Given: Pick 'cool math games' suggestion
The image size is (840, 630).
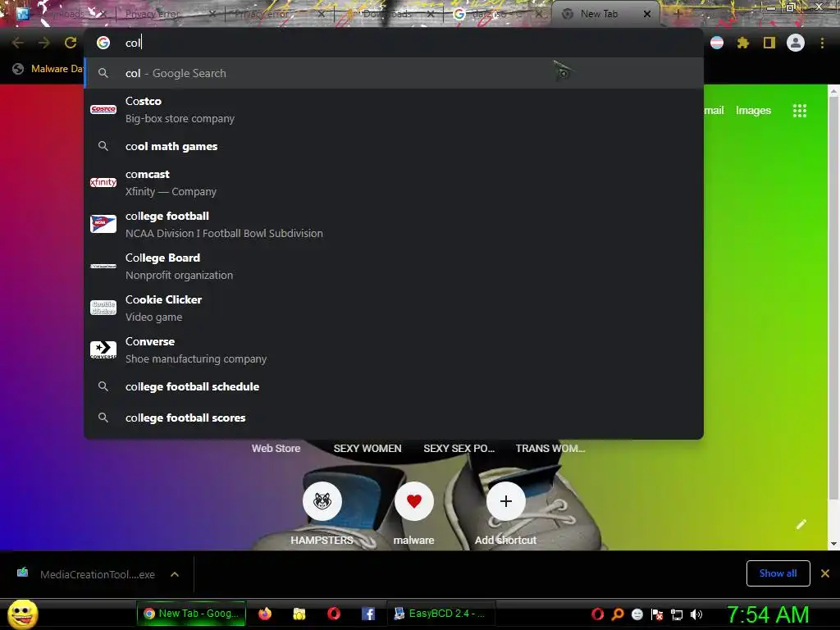Looking at the screenshot, I should click(x=394, y=146).
